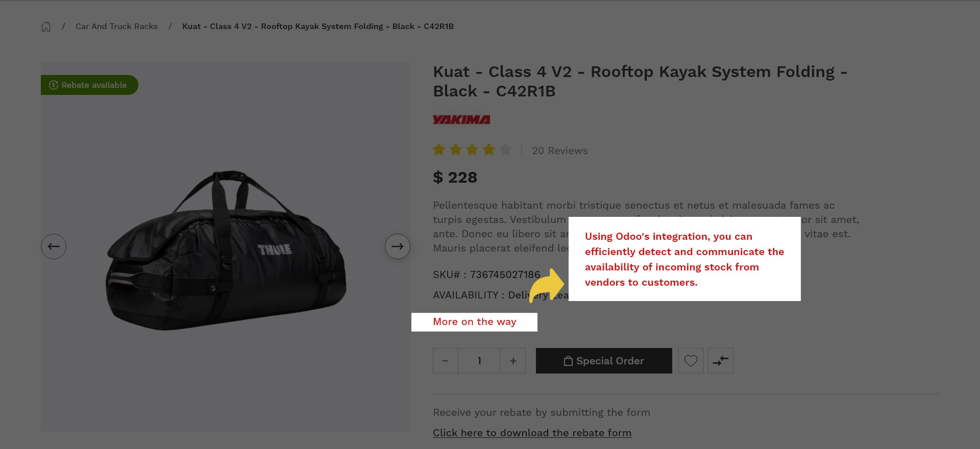980x449 pixels.
Task: Click the current product breadcrumb item
Action: click(317, 27)
